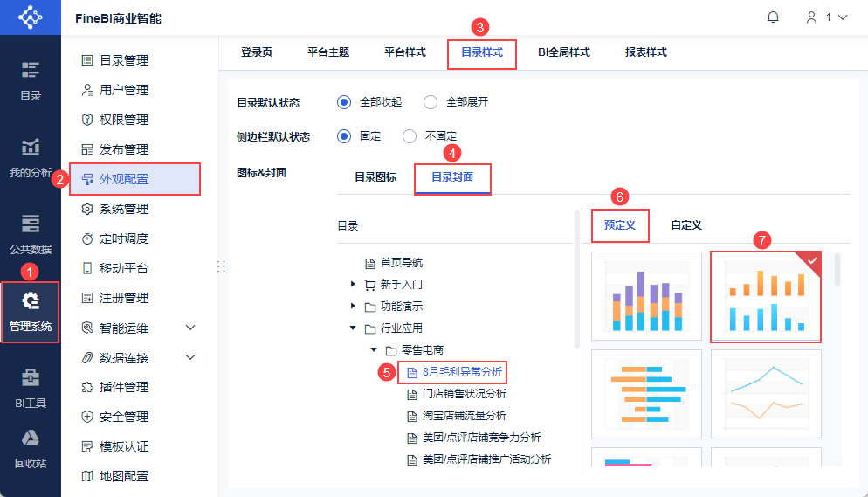Click the 地图配置 map icon
The width and height of the screenshot is (868, 497).
click(x=87, y=476)
